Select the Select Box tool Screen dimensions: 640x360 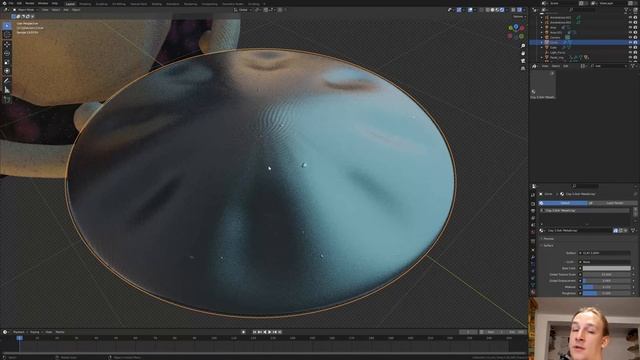click(7, 26)
